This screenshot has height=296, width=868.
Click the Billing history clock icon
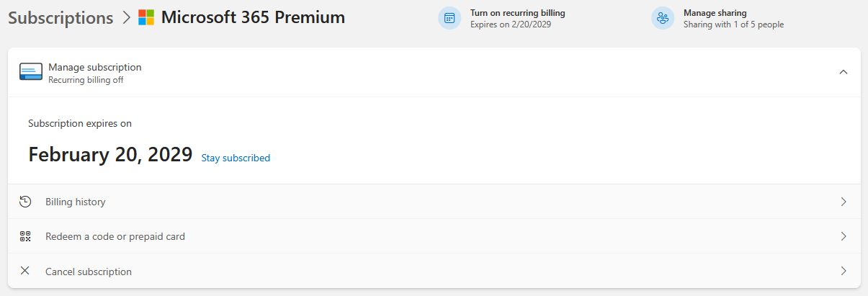coord(25,202)
